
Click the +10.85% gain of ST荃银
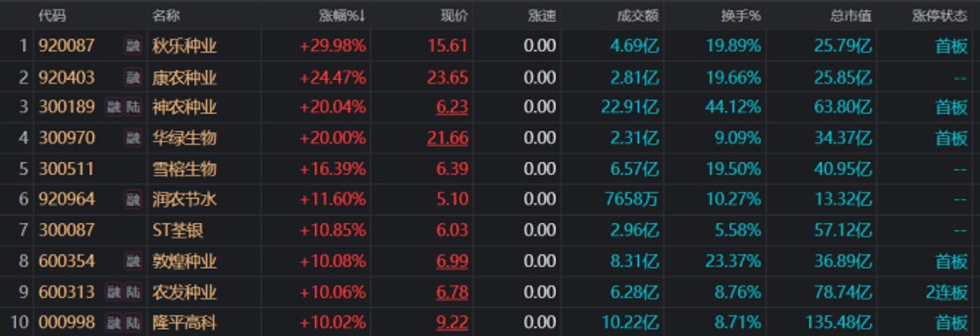tap(333, 229)
